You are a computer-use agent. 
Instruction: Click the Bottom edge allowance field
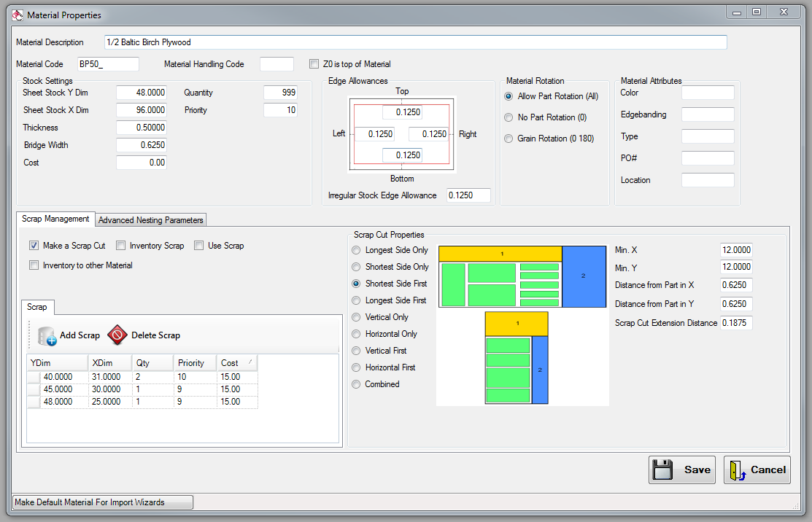(x=402, y=155)
